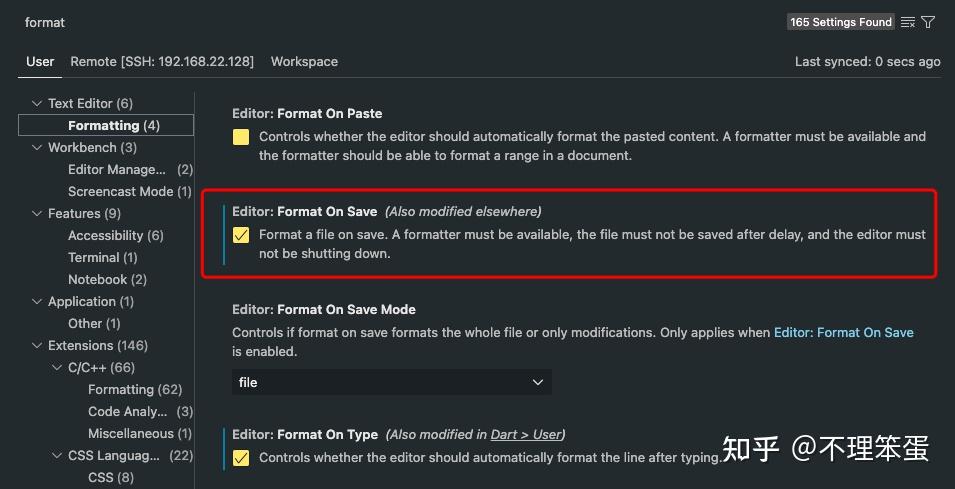Click the settings search field containing "format"

point(400,22)
